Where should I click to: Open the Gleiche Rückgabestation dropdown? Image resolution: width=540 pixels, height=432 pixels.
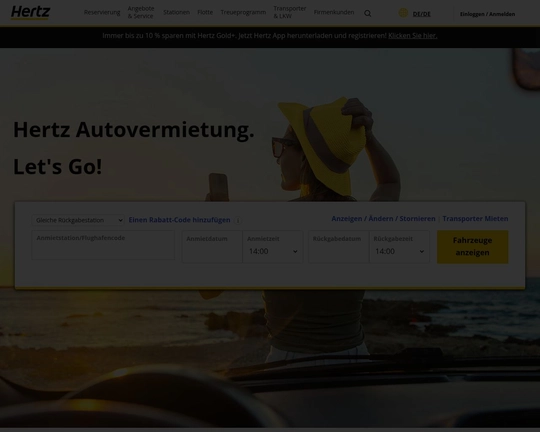78,220
